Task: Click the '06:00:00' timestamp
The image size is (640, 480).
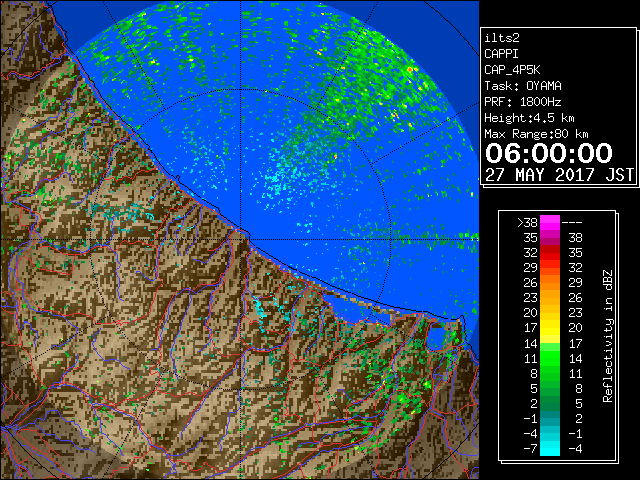Action: [x=549, y=153]
